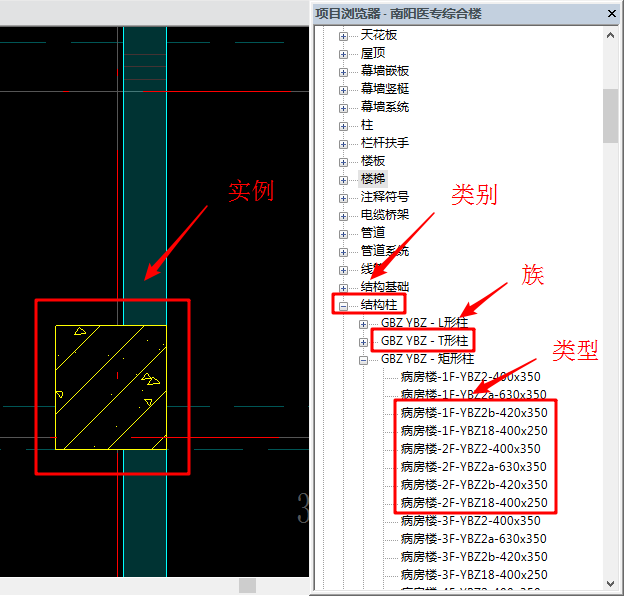Select type 病房楼-2F-YBZ18-400x250

coord(474,503)
